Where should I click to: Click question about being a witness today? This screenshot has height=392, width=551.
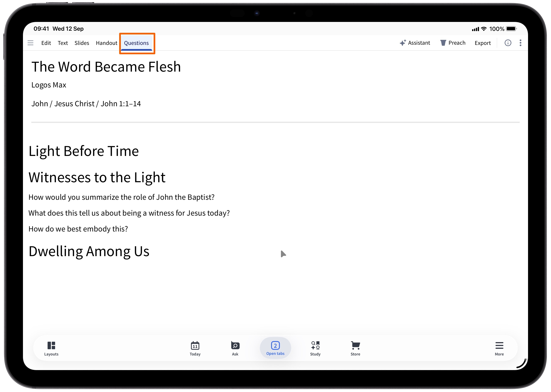click(129, 213)
